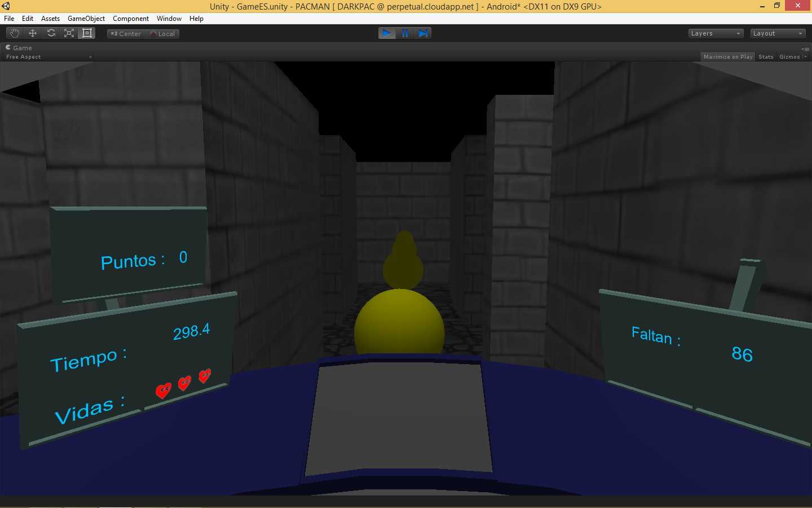Image resolution: width=812 pixels, height=508 pixels.
Task: Select the Rotate tool
Action: point(51,33)
